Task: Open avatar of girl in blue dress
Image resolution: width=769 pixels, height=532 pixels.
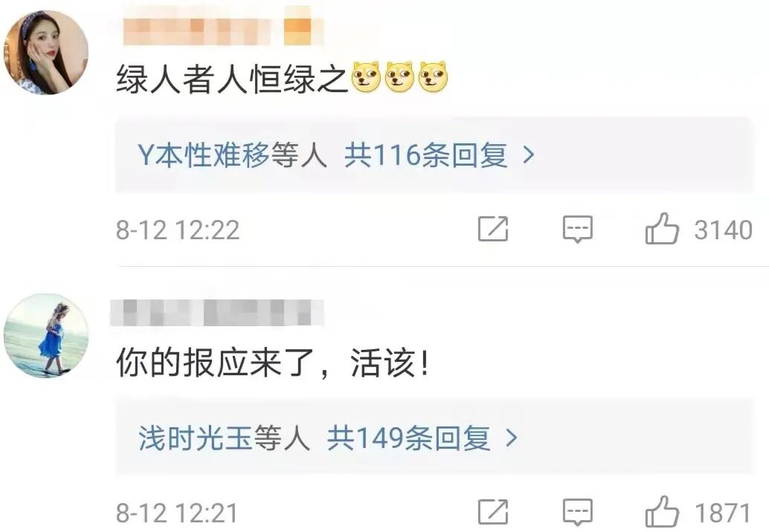Action: coord(46,336)
